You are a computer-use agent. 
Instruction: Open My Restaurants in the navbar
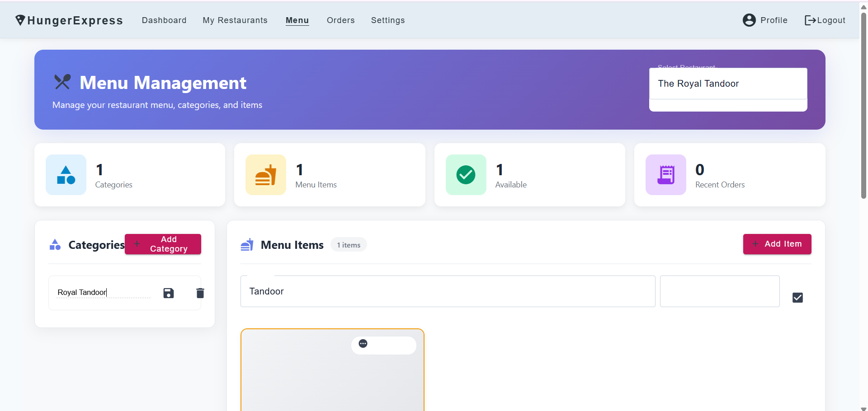(x=235, y=20)
